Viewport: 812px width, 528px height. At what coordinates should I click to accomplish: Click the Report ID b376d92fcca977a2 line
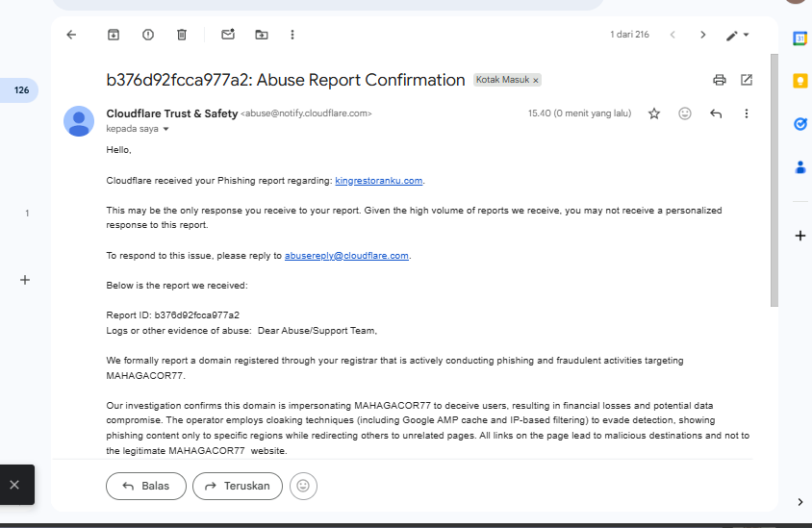pyautogui.click(x=173, y=315)
